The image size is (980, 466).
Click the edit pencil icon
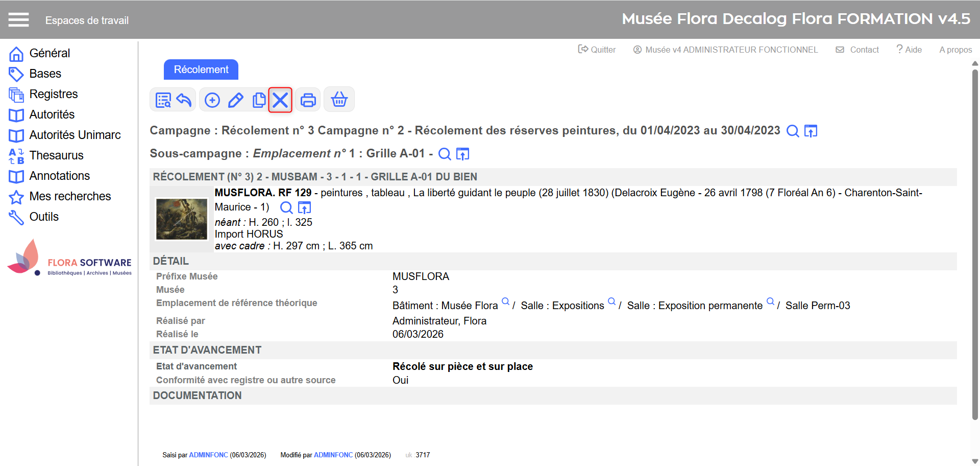coord(235,100)
